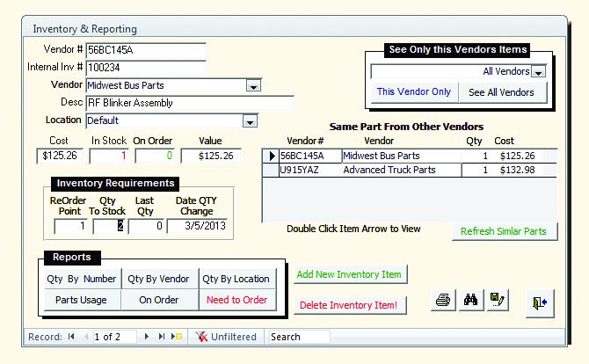
Task: Click the ReOrder Point field
Action: (x=70, y=226)
